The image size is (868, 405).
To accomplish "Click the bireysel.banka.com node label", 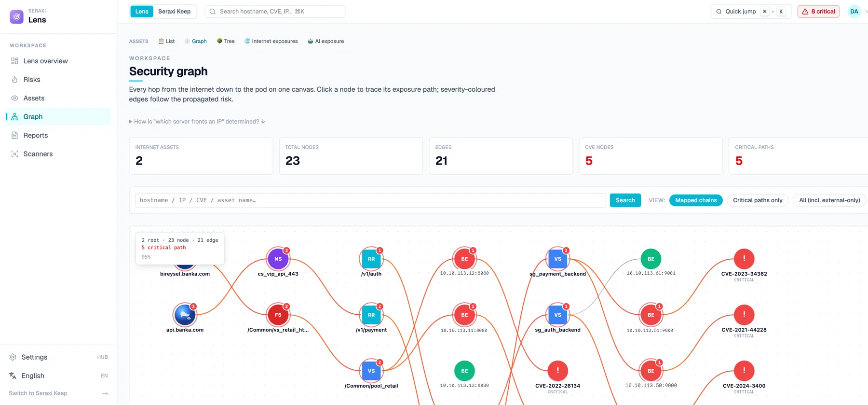I will coord(185,274).
